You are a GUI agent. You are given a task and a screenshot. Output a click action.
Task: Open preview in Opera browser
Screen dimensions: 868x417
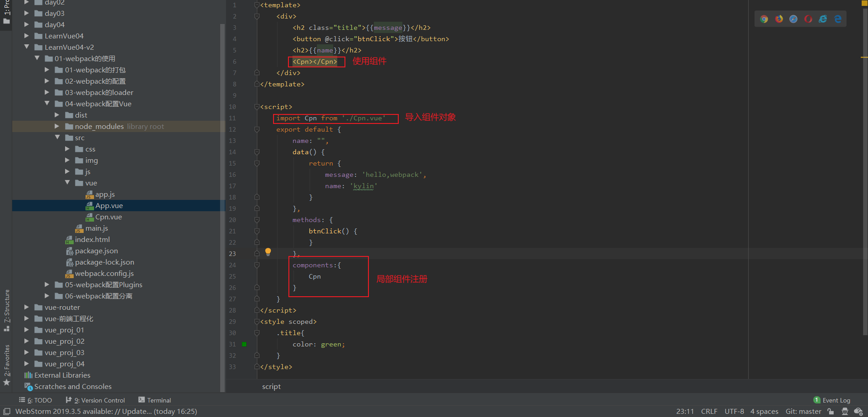[808, 19]
